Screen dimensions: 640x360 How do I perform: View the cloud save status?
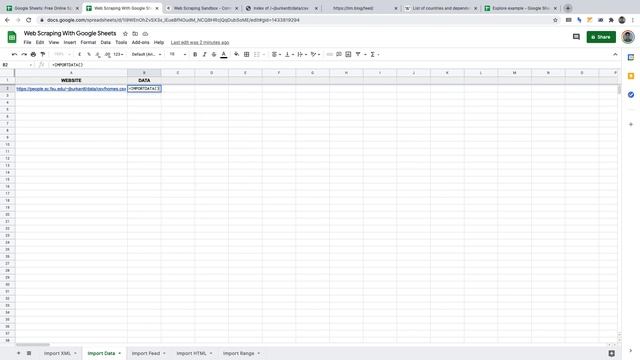pyautogui.click(x=145, y=34)
